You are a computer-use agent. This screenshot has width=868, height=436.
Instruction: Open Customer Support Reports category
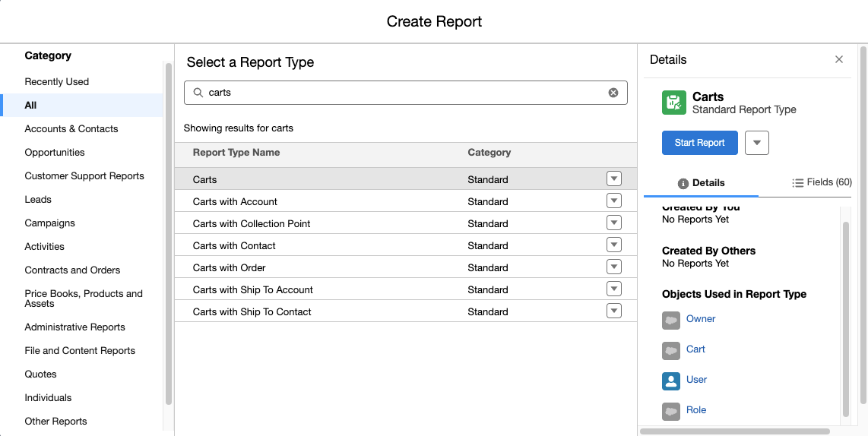click(x=84, y=176)
